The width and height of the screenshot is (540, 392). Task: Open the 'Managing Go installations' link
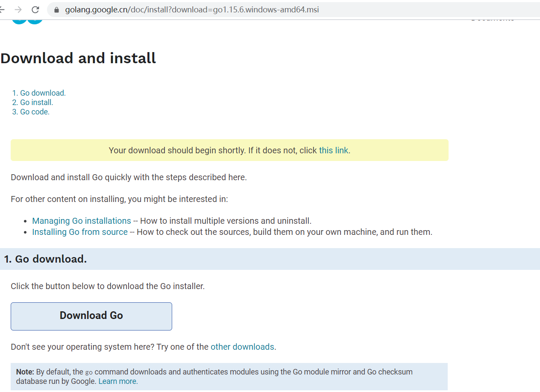[82, 221]
